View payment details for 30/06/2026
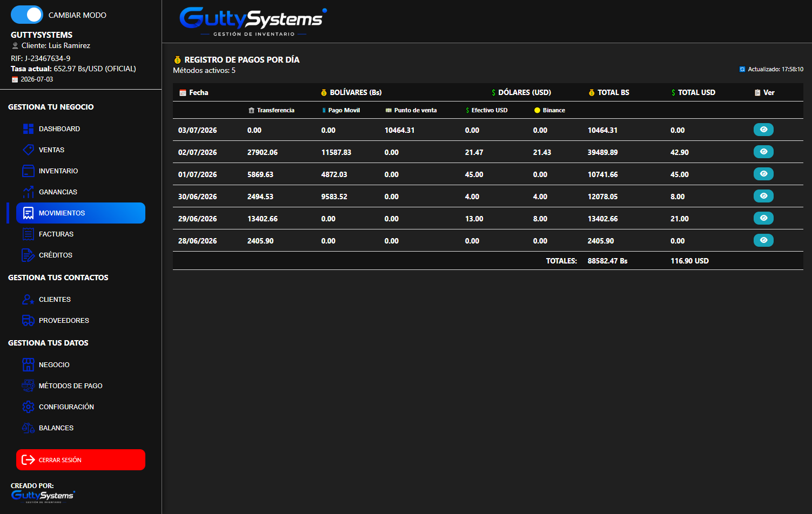The image size is (812, 514). pos(763,196)
